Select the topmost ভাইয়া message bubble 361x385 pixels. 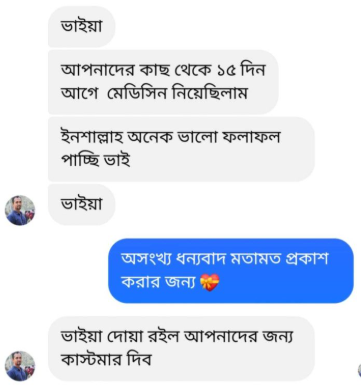[82, 27]
